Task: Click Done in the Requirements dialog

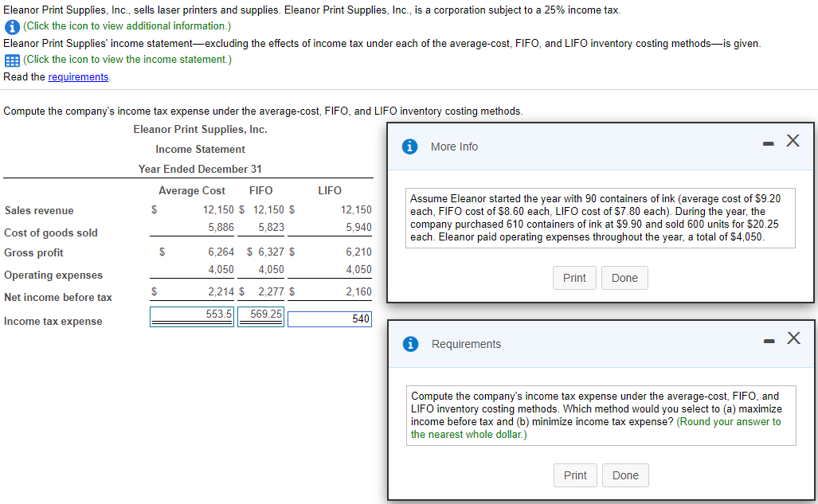Action: (x=625, y=475)
